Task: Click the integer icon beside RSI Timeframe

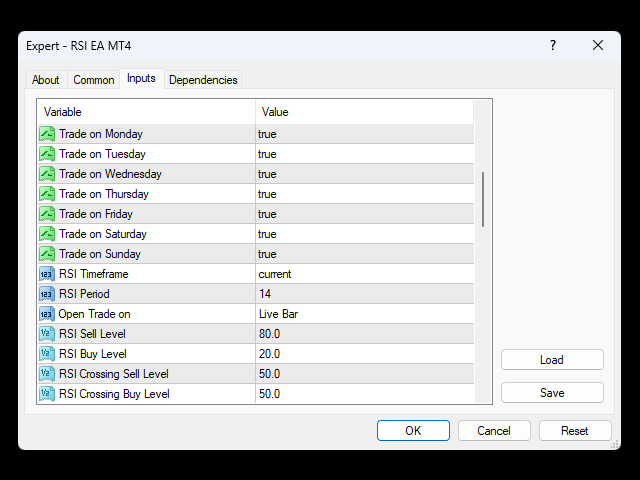Action: point(47,274)
